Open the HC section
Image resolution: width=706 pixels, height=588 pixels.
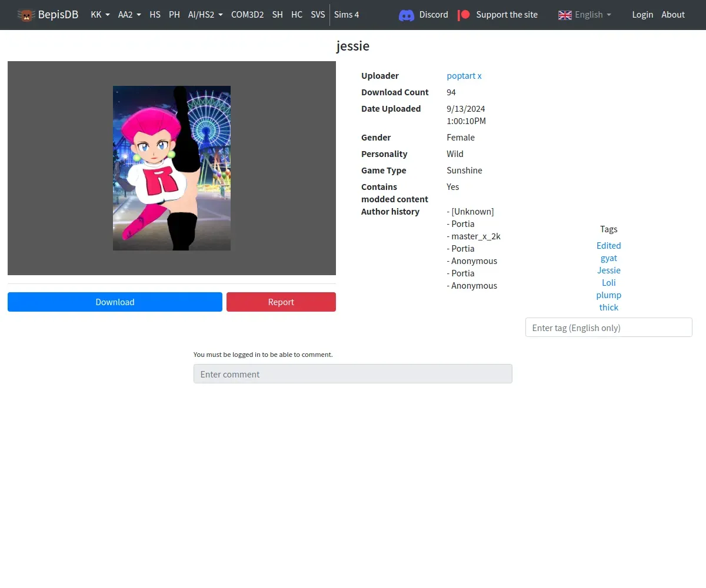pos(297,15)
